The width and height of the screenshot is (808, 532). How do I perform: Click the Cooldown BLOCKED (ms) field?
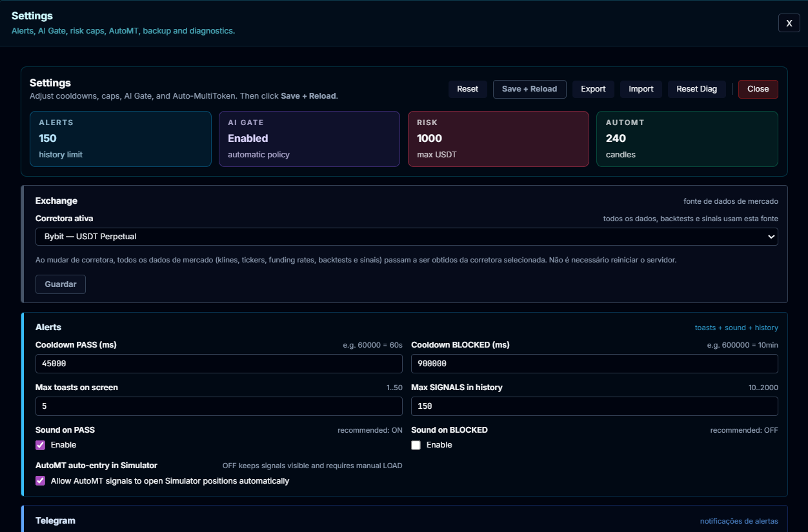(x=594, y=364)
